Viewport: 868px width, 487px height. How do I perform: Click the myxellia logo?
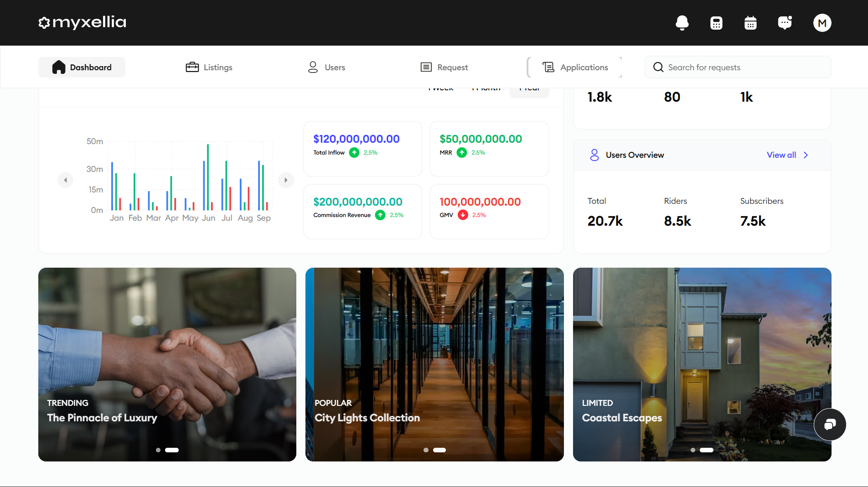pyautogui.click(x=82, y=22)
